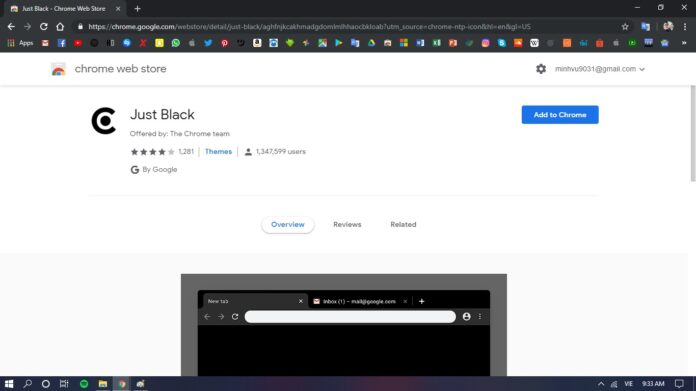Image resolution: width=696 pixels, height=391 pixels.
Task: Open the WhatsApp bookmark
Action: pyautogui.click(x=176, y=43)
